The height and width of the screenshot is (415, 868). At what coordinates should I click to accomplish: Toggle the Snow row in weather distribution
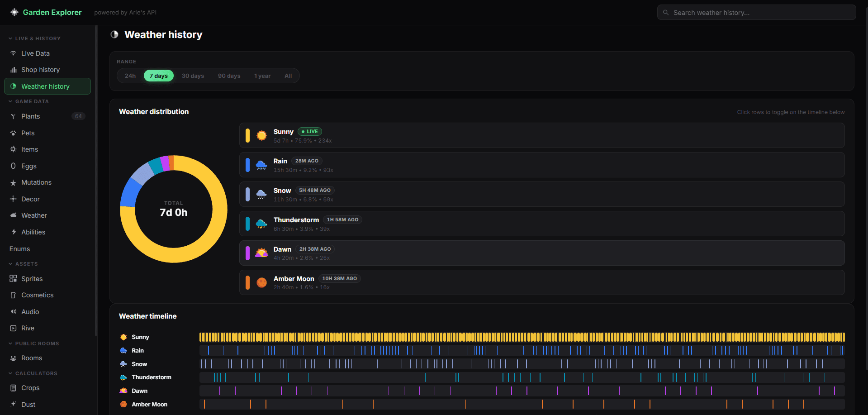(x=542, y=194)
